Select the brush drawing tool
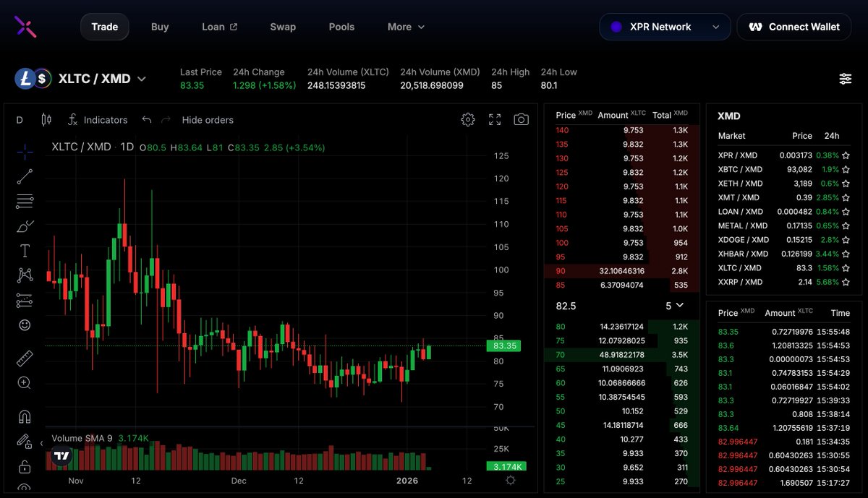This screenshot has height=498, width=868. coord(25,226)
